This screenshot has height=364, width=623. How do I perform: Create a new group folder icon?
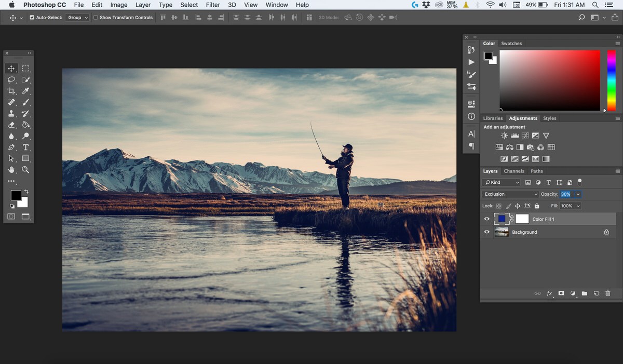[584, 293]
